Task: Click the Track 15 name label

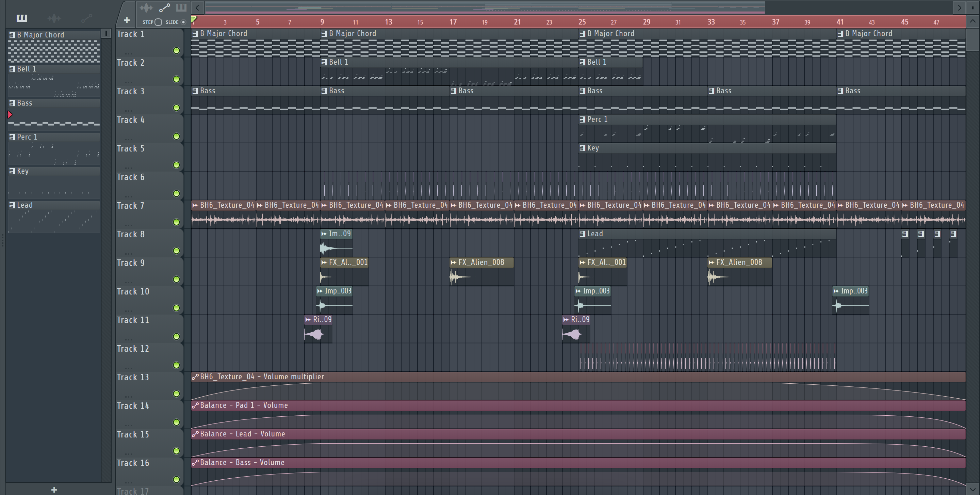Action: click(x=133, y=434)
